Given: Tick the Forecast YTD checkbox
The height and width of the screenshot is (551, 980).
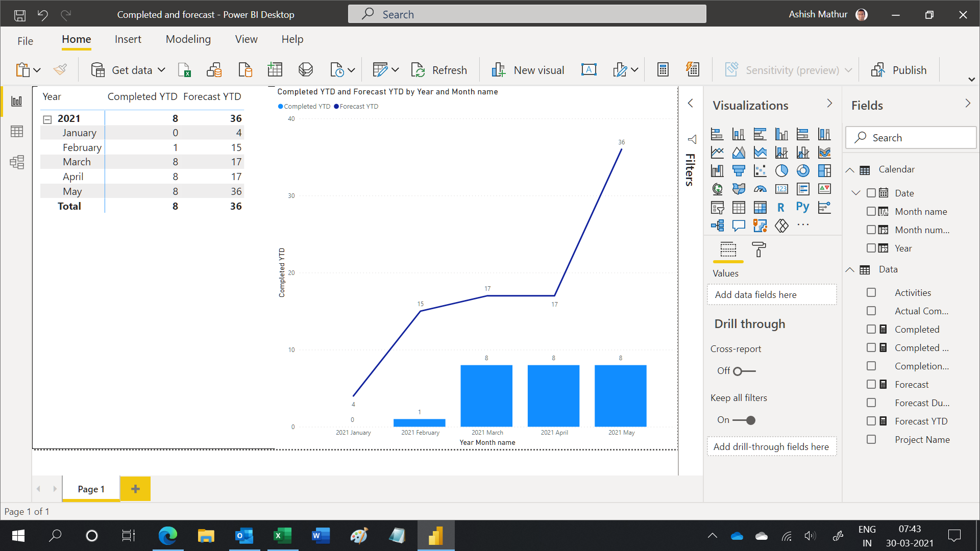Looking at the screenshot, I should point(871,421).
